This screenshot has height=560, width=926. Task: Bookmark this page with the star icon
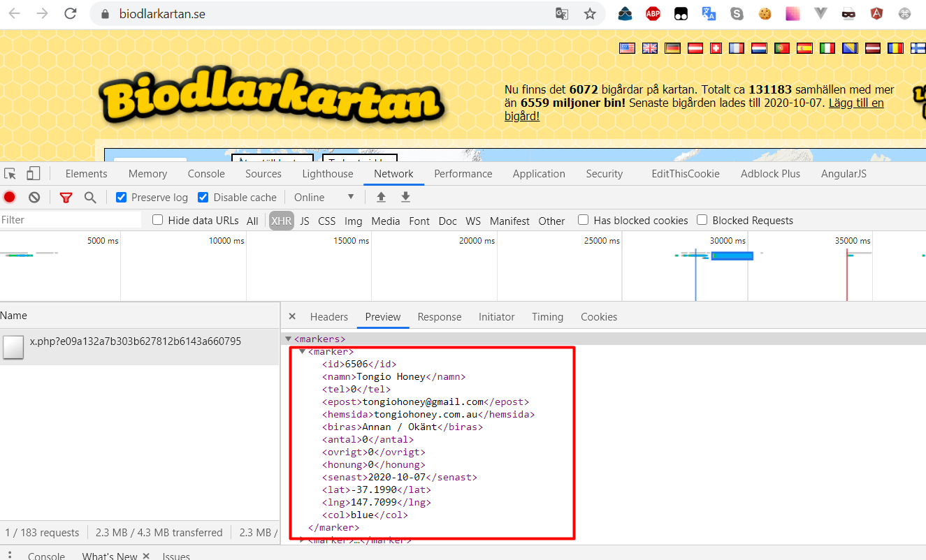[590, 13]
